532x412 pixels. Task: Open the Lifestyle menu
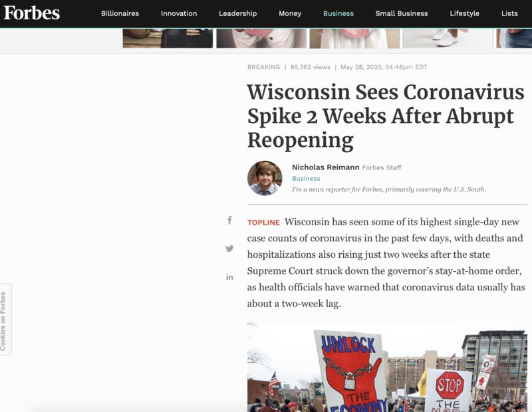click(464, 13)
